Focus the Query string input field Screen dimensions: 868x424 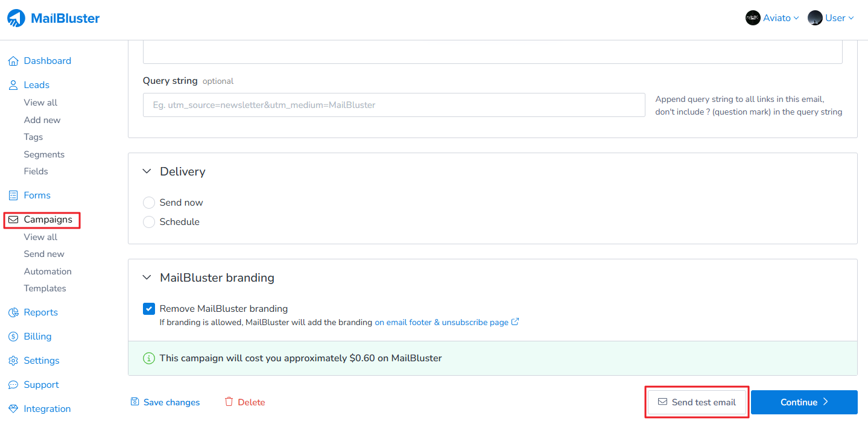pyautogui.click(x=394, y=105)
